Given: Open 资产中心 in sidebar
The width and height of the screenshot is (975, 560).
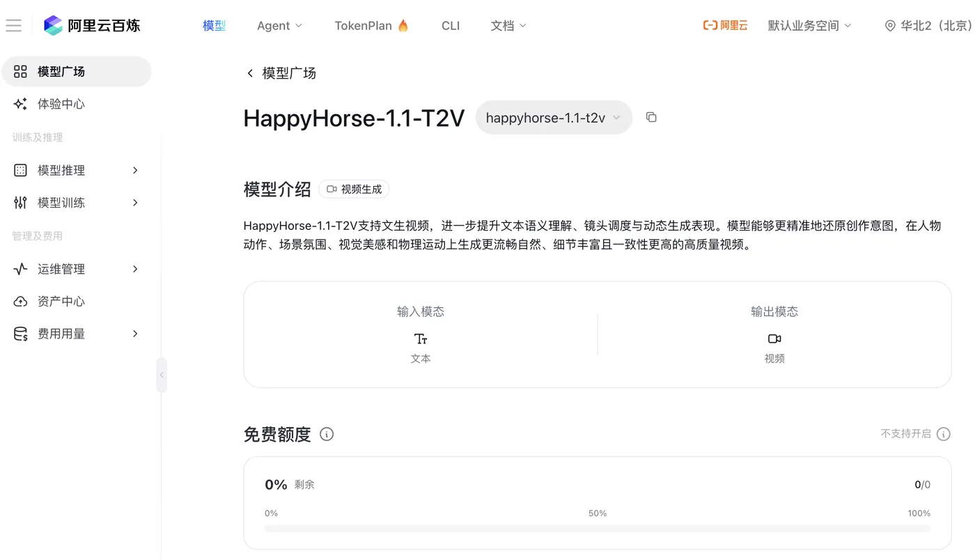Looking at the screenshot, I should [77, 302].
